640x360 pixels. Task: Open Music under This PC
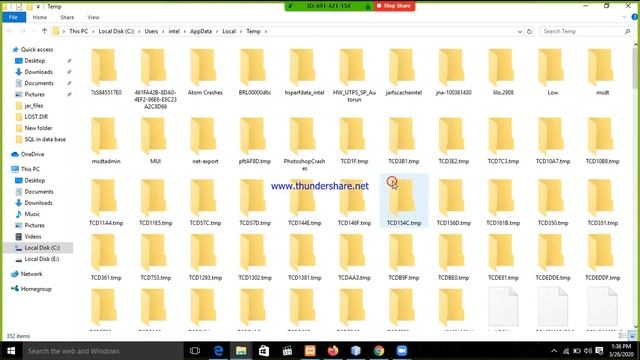32,214
